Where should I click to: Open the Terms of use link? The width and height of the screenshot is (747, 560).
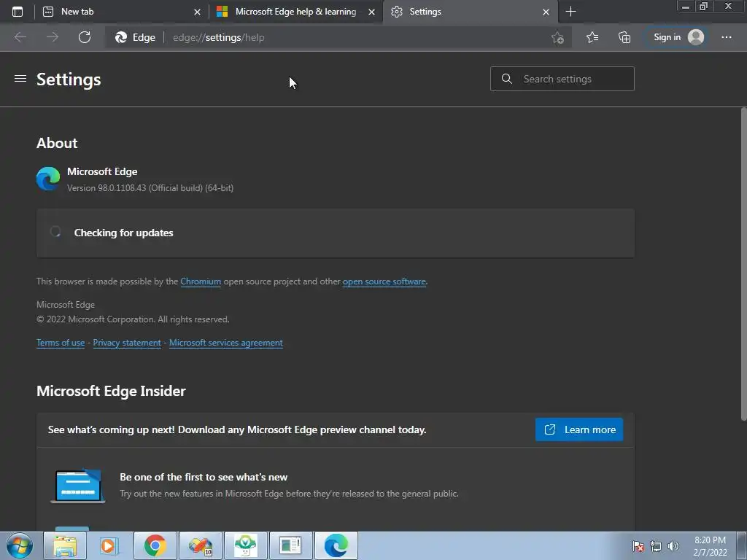pyautogui.click(x=61, y=343)
